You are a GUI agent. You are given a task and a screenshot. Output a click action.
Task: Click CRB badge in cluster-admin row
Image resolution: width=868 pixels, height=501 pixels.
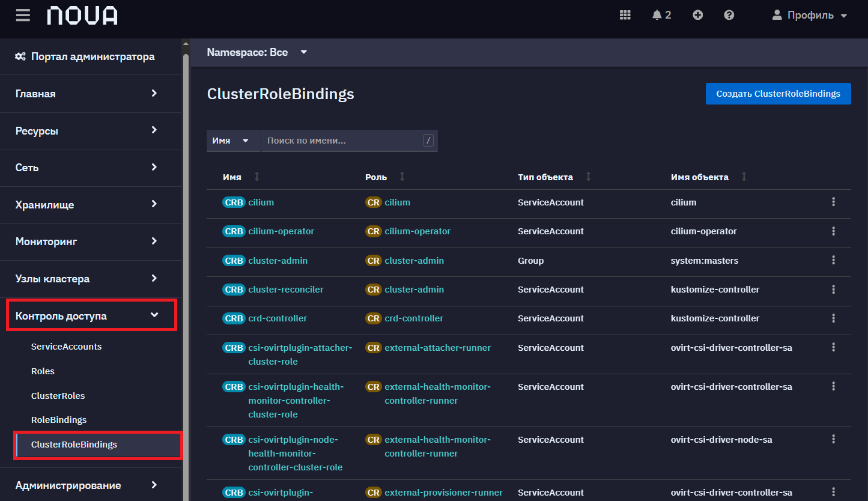(234, 261)
